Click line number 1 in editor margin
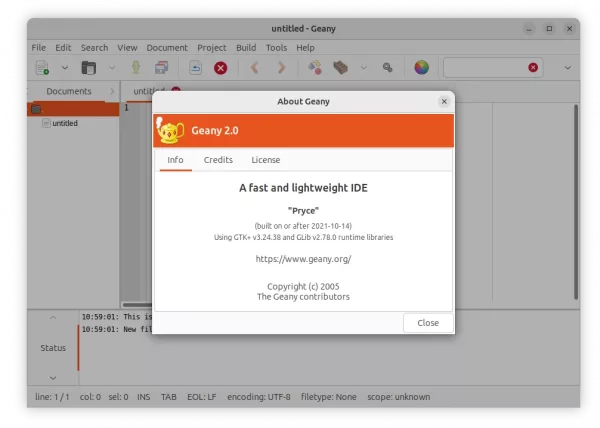 coord(126,108)
